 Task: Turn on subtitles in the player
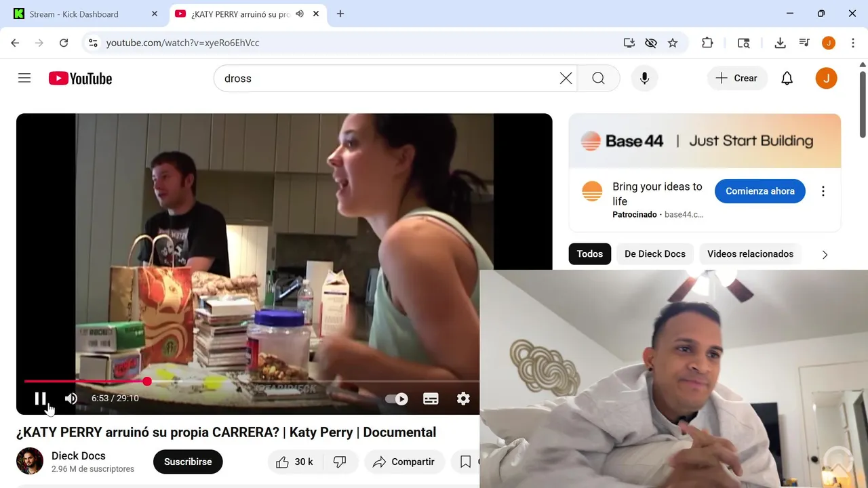pos(431,399)
